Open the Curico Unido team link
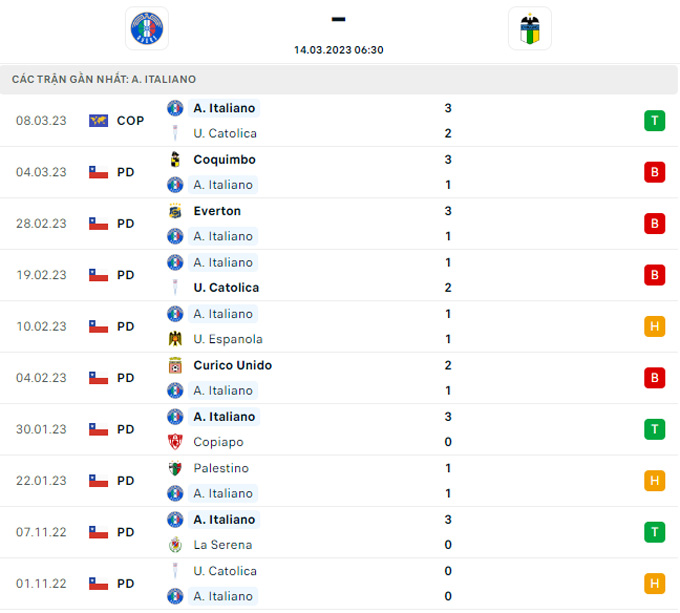680x613 pixels. [232, 365]
